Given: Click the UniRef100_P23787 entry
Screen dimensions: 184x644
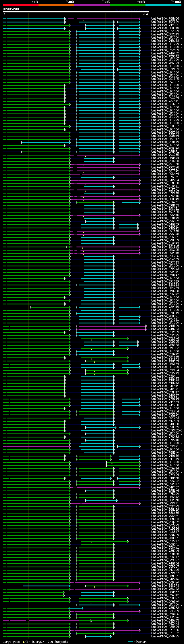Looking at the screenshot, I should click(165, 104).
